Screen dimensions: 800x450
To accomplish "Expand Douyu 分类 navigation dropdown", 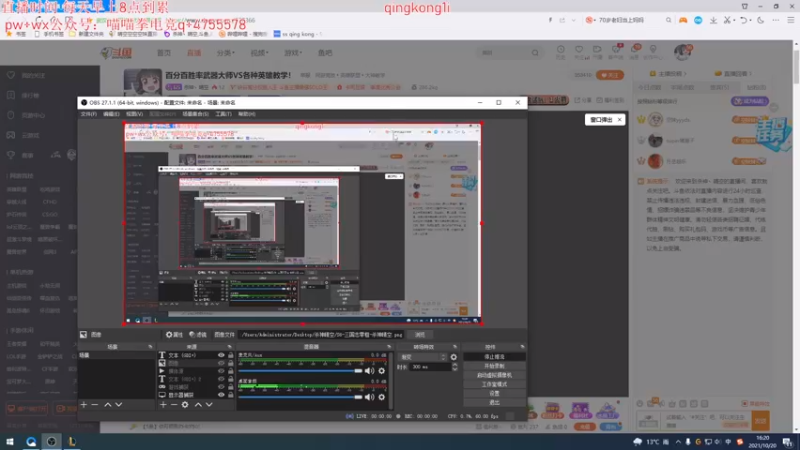I will (x=226, y=53).
